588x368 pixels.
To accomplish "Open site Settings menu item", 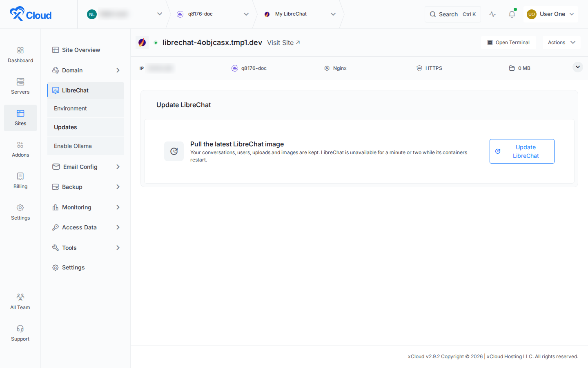I will pos(85,267).
